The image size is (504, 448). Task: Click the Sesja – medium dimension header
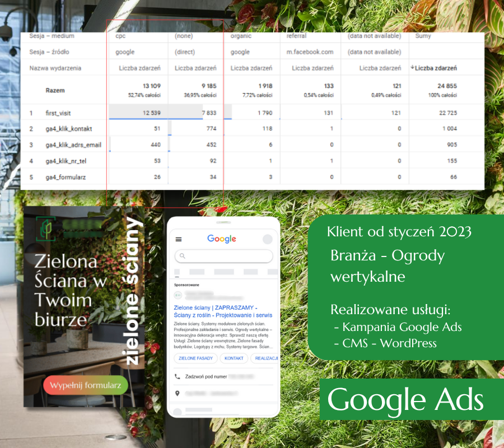pyautogui.click(x=52, y=36)
